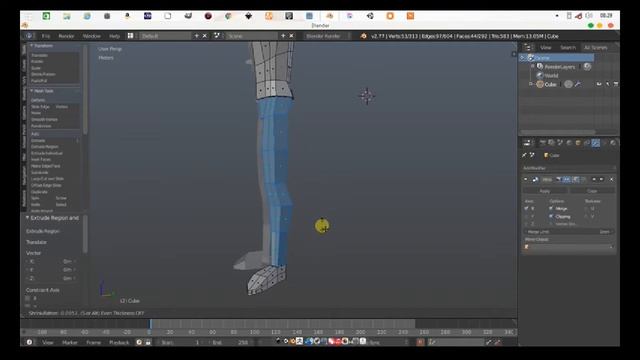This screenshot has height=360, width=640.
Task: Toggle Cube renderability camera in Outliner
Action: [616, 84]
